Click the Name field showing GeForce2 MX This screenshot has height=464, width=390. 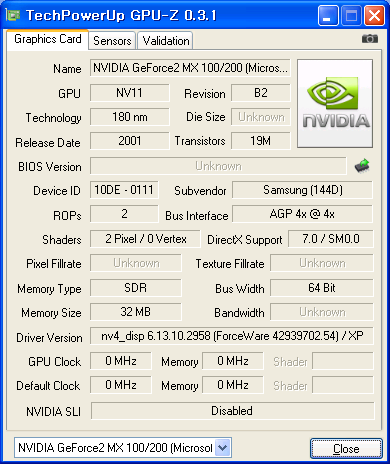[190, 68]
